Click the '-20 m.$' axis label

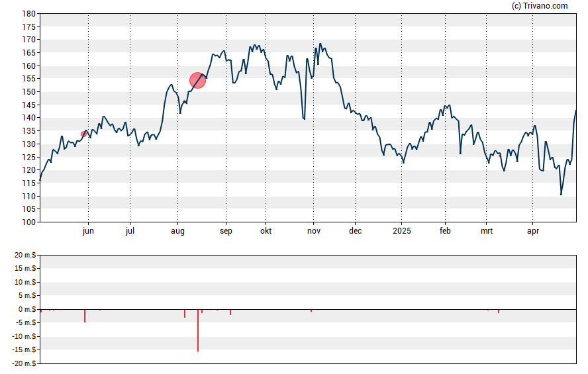click(24, 363)
